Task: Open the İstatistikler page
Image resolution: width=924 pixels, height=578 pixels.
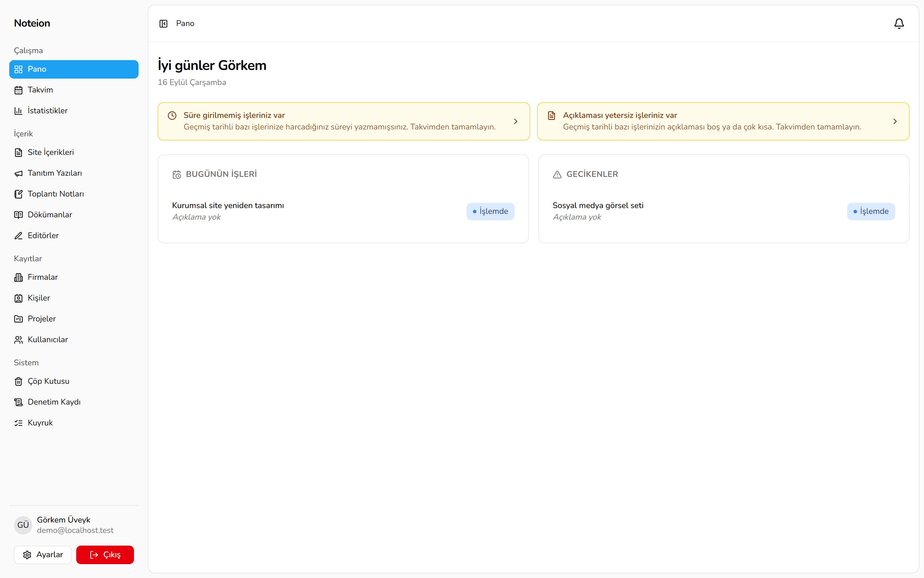Action: [x=74, y=111]
